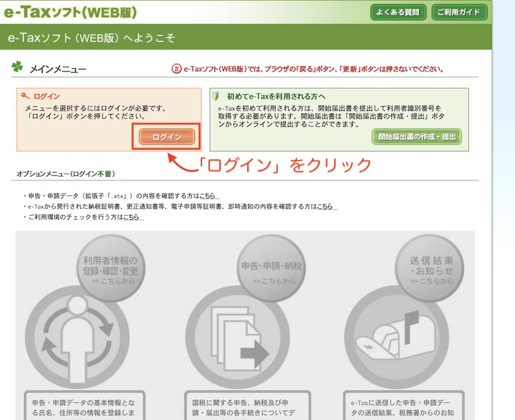Click the orange ログイン button

click(x=167, y=137)
